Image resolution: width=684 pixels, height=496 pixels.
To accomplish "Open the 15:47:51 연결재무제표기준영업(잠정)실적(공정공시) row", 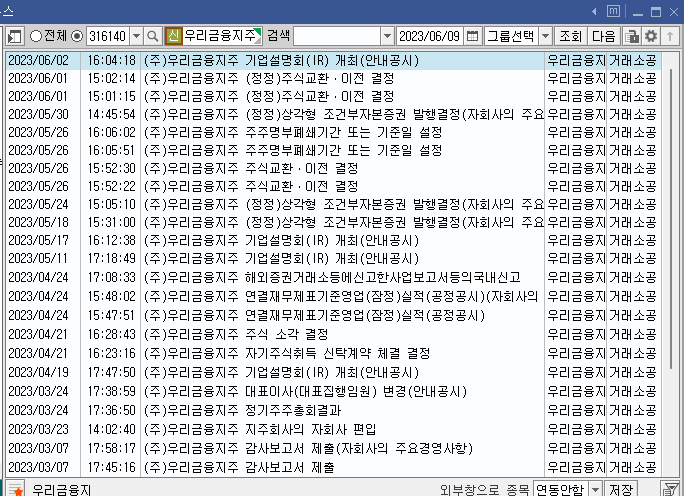I will 333,315.
